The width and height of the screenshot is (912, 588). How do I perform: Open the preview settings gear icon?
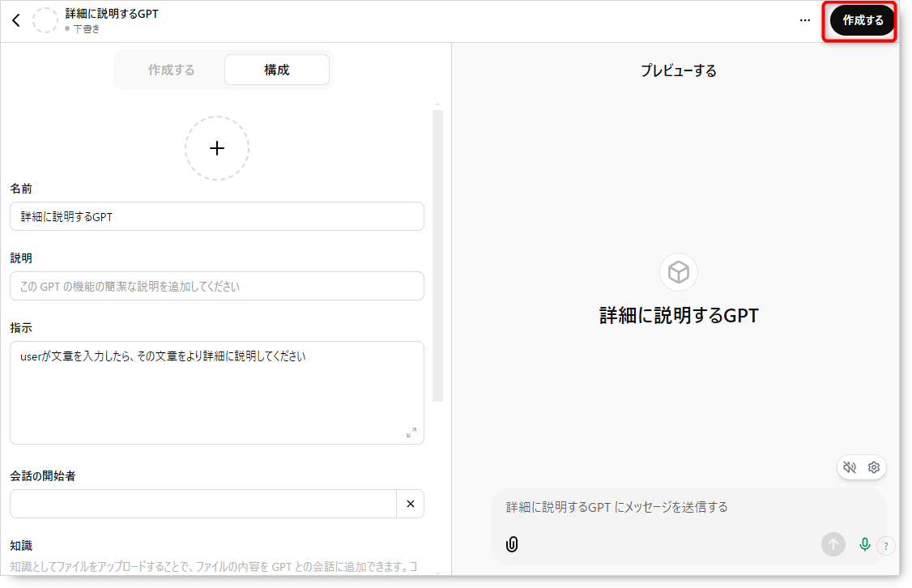click(x=874, y=467)
